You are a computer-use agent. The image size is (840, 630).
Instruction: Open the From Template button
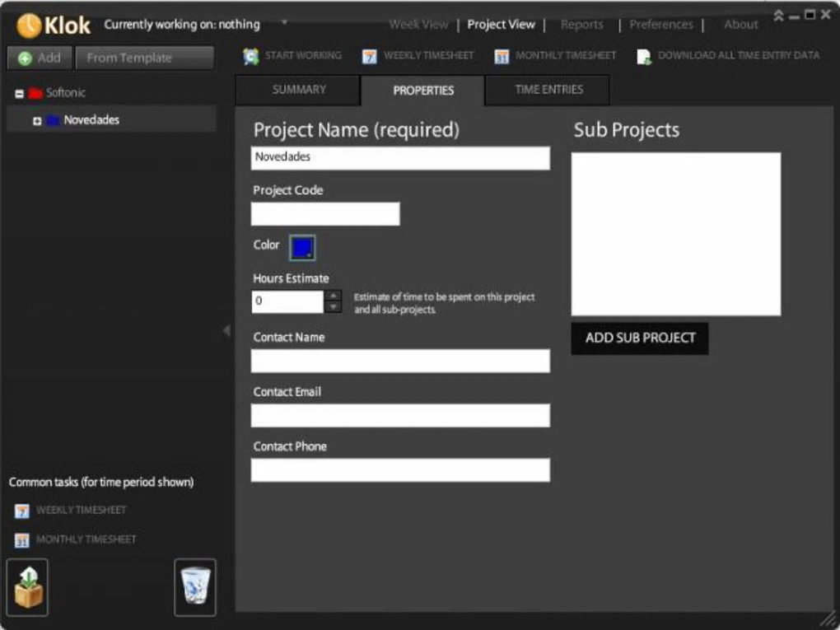[145, 58]
